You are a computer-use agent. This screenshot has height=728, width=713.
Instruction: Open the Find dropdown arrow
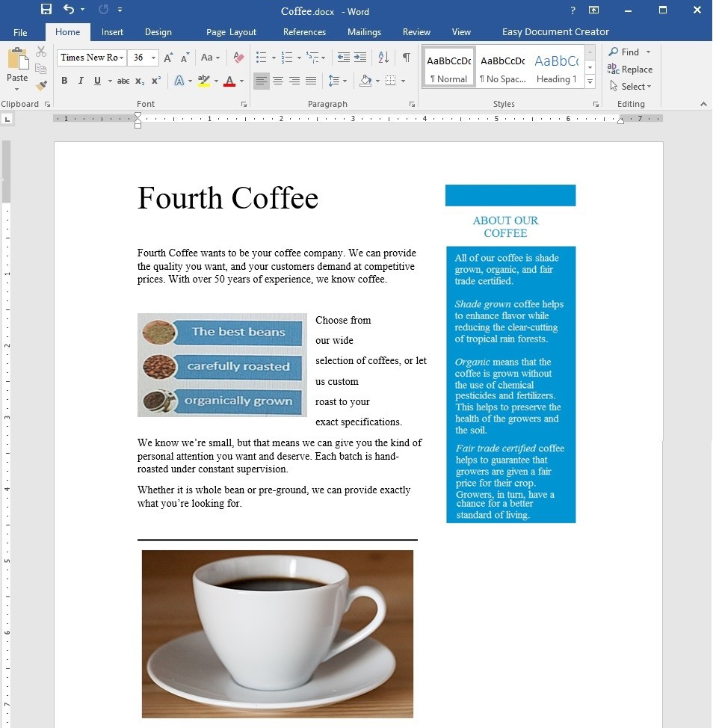coord(648,52)
